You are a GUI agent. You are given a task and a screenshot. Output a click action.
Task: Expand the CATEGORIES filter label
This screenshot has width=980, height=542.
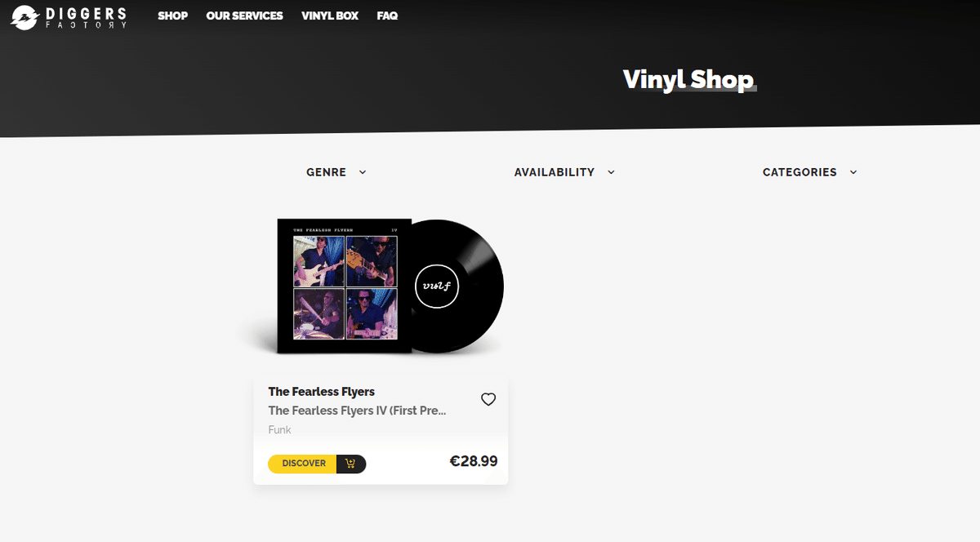799,172
